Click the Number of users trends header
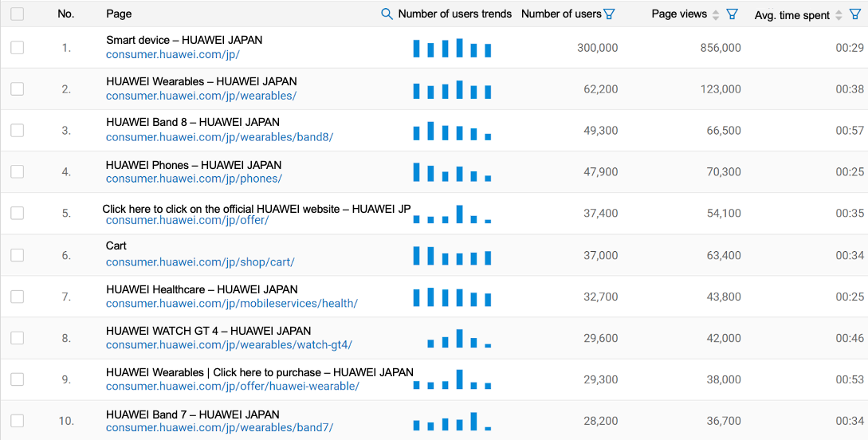 [454, 14]
